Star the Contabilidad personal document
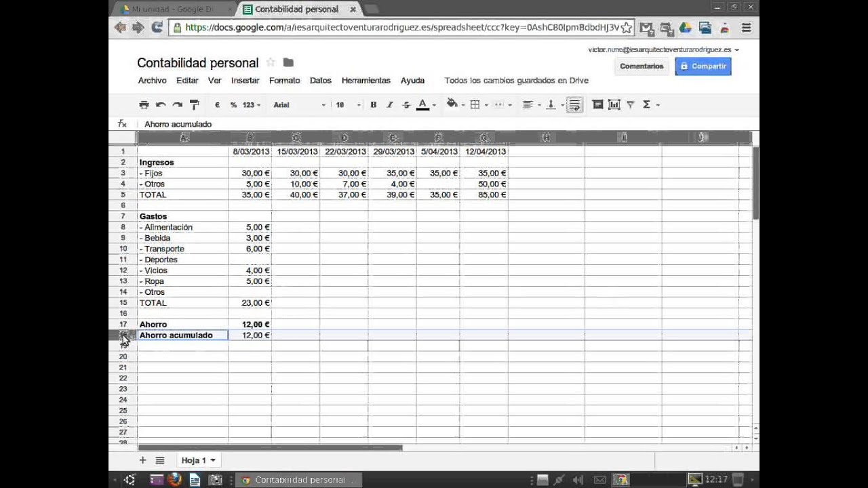 coord(271,62)
